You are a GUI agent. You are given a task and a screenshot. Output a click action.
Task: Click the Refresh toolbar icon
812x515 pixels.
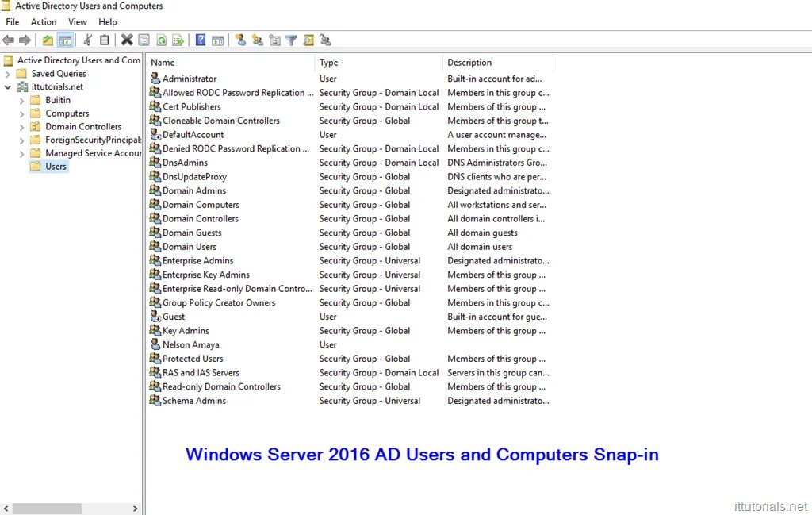(x=161, y=40)
